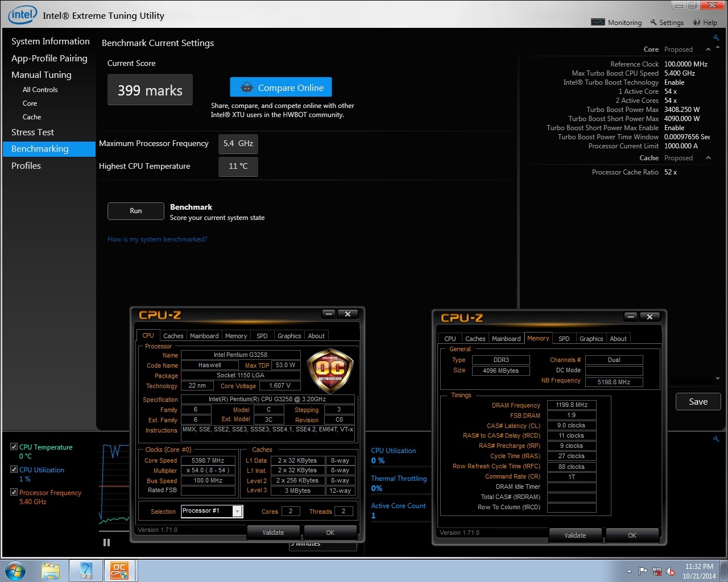Open the Windows Start menu
Viewport: 728px width, 582px height.
click(15, 571)
